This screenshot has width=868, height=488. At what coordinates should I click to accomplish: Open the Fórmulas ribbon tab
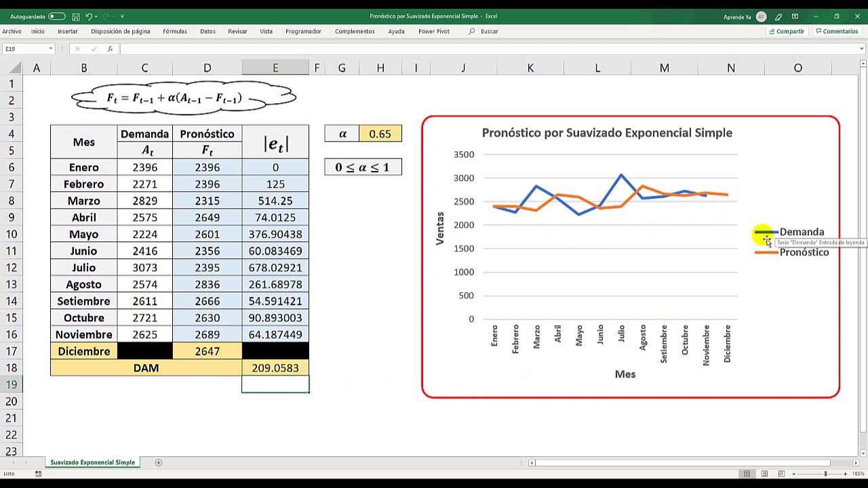coord(175,31)
